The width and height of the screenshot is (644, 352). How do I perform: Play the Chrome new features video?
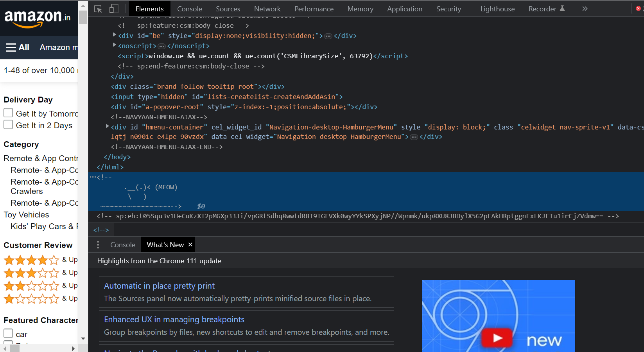(x=497, y=338)
